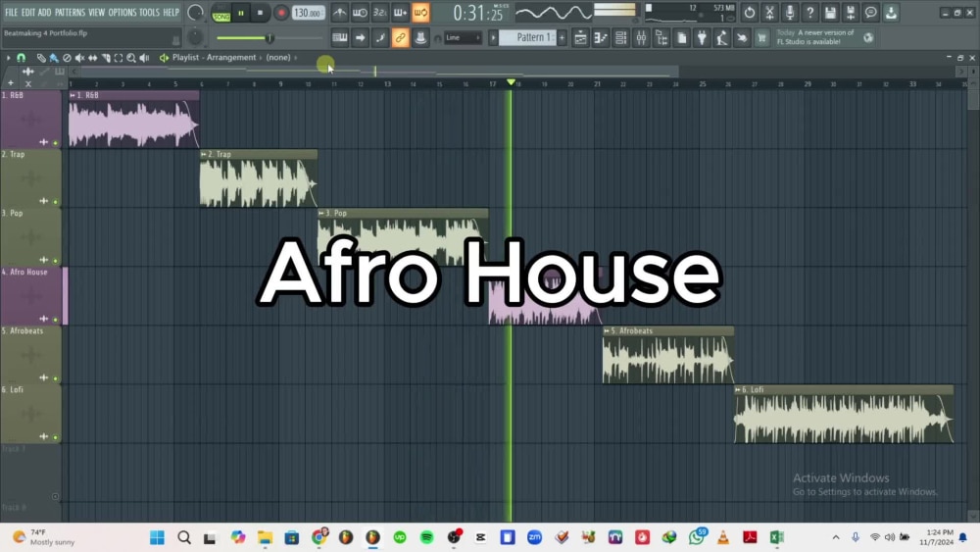Open the project picker icon
Image resolution: width=980 pixels, height=552 pixels.
click(682, 38)
